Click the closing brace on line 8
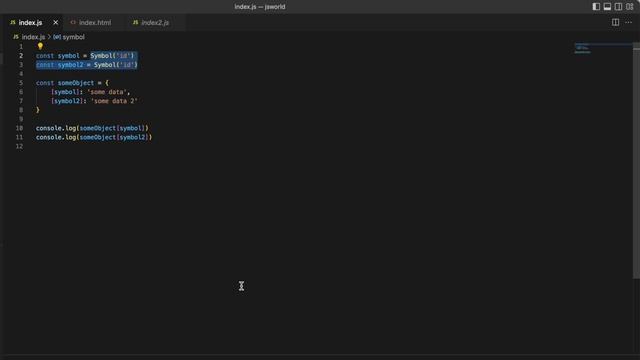 click(38, 110)
